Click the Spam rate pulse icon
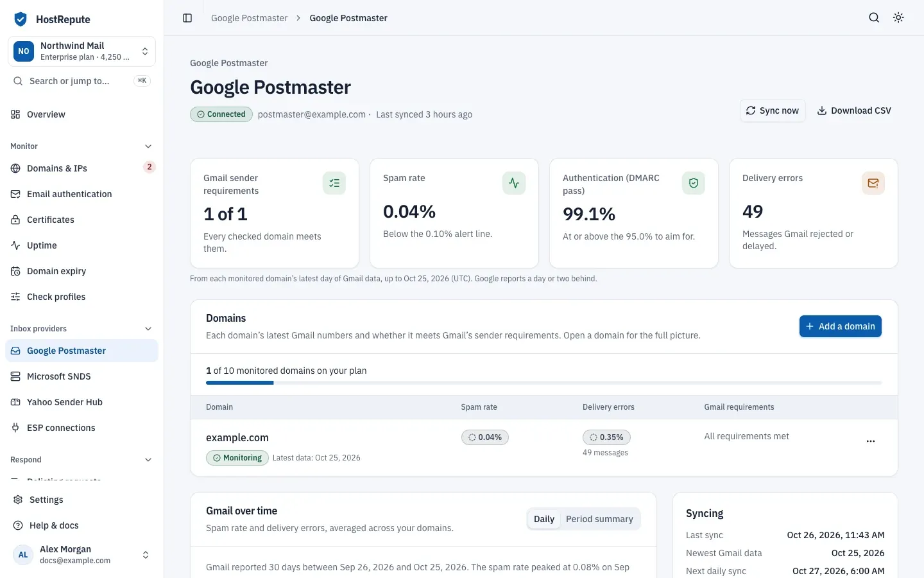Screen dimensions: 924x578 pyautogui.click(x=514, y=183)
